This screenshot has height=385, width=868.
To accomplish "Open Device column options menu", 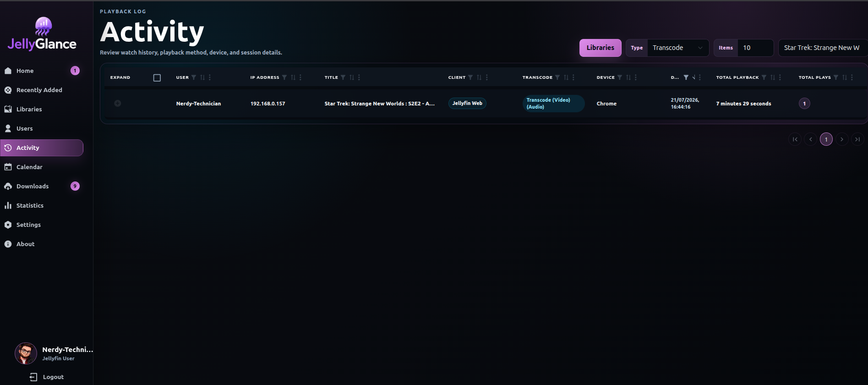I will 636,77.
